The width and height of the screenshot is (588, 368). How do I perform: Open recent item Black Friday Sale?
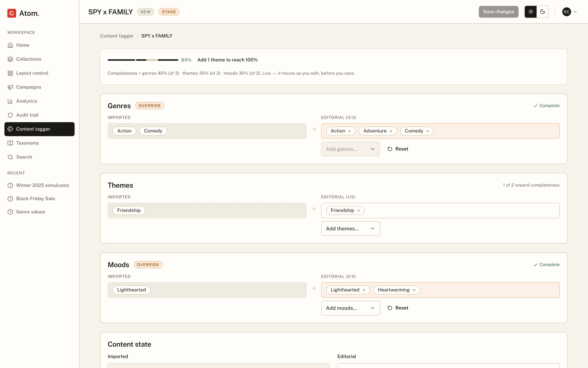(39, 199)
